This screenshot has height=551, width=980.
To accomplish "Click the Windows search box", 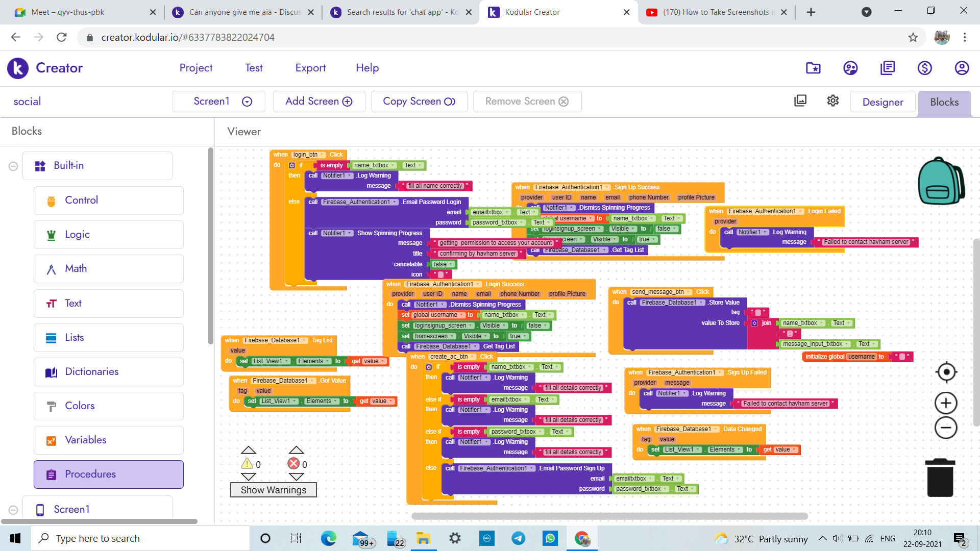I will 140,538.
